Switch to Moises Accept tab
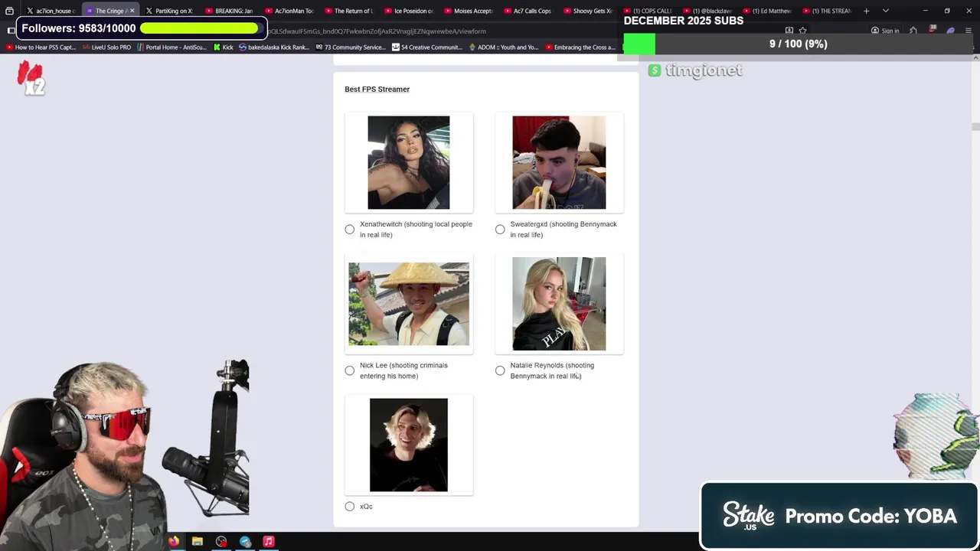This screenshot has width=980, height=551. [469, 11]
